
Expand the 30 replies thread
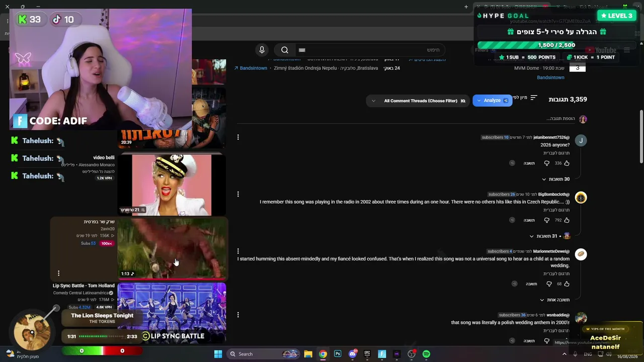click(555, 179)
